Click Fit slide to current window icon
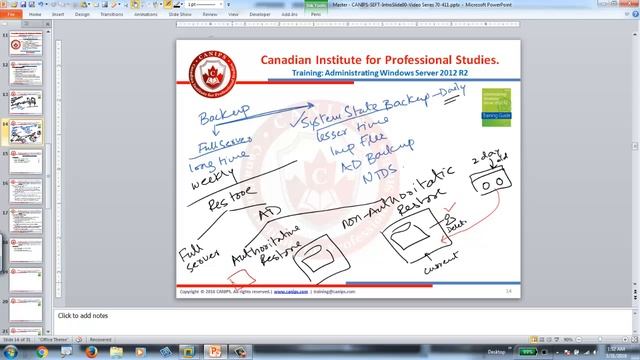640x360 pixels. [x=635, y=340]
